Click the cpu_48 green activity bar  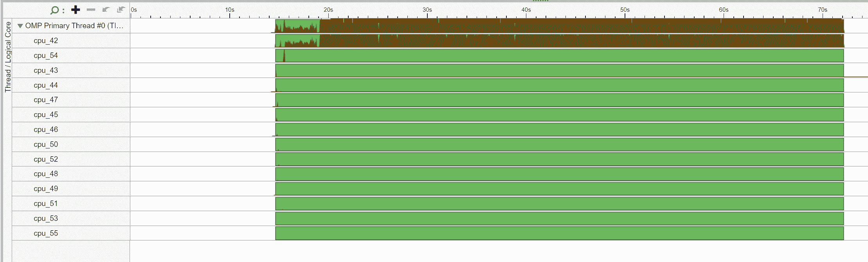coord(560,174)
